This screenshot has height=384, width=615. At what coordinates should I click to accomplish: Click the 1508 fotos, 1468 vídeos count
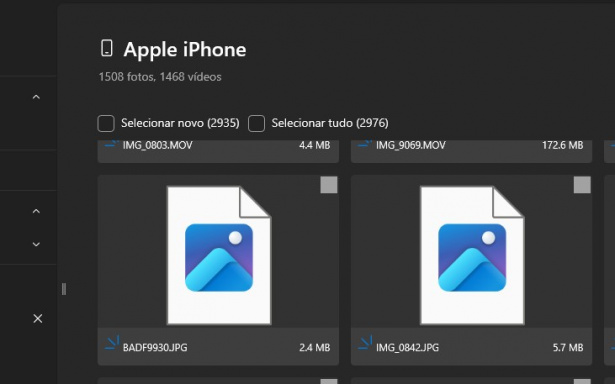(x=160, y=77)
